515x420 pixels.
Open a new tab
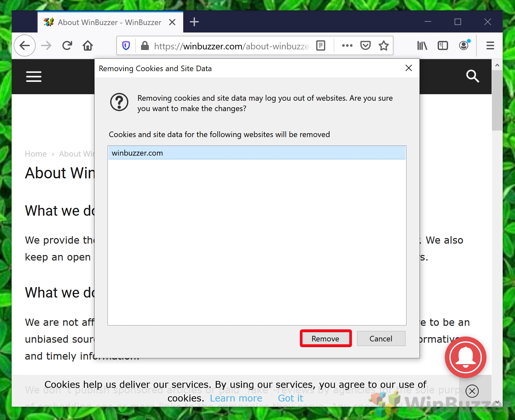tap(194, 22)
